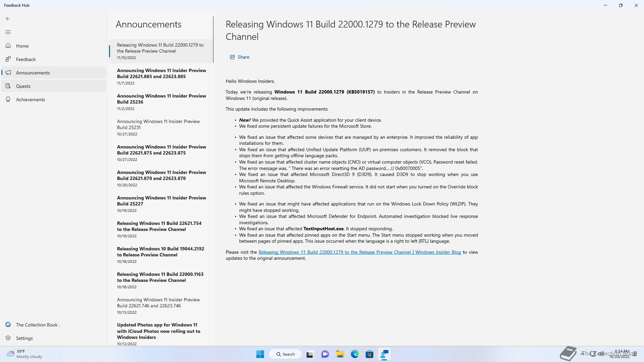Share this announcement
This screenshot has width=644, height=362.
click(239, 57)
